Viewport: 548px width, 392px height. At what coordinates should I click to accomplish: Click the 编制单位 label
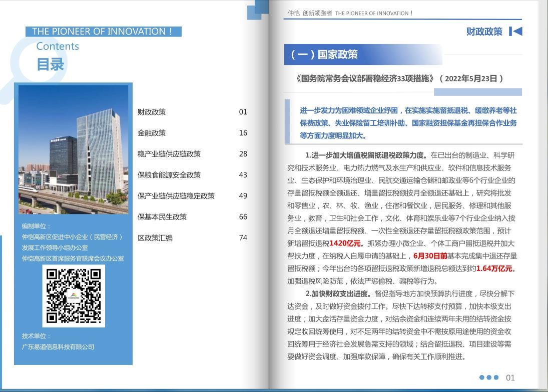(x=37, y=226)
